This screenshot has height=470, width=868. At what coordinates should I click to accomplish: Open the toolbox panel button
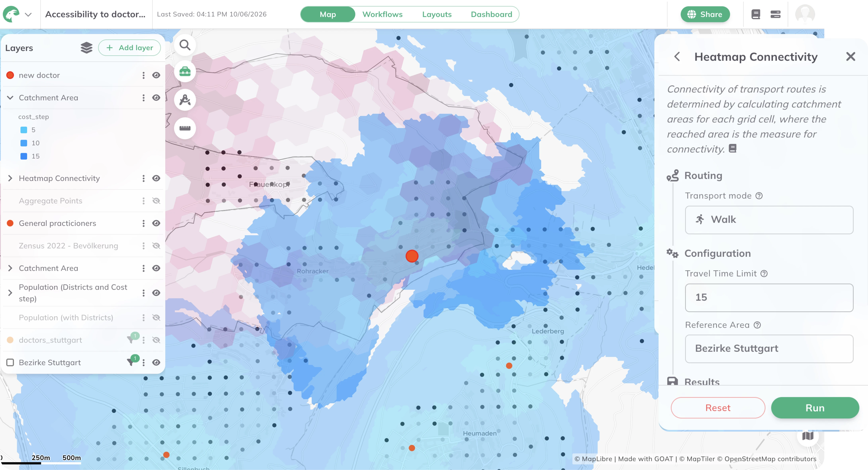(185, 71)
